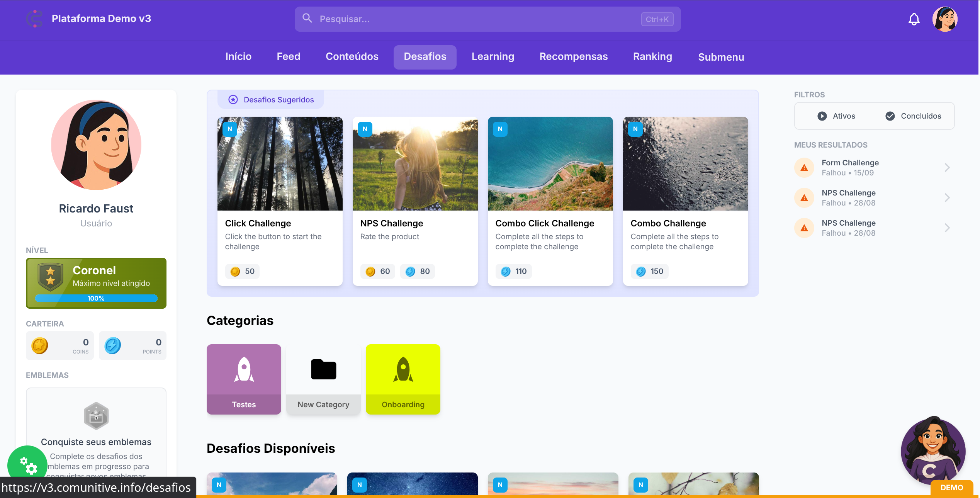The width and height of the screenshot is (980, 498).
Task: Open the user avatar in the top bar
Action: point(944,19)
